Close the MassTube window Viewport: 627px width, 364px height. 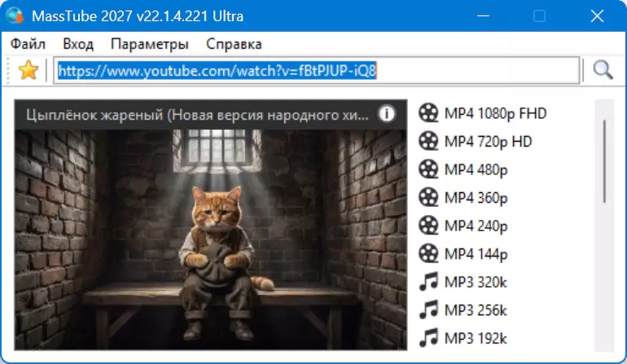point(597,16)
